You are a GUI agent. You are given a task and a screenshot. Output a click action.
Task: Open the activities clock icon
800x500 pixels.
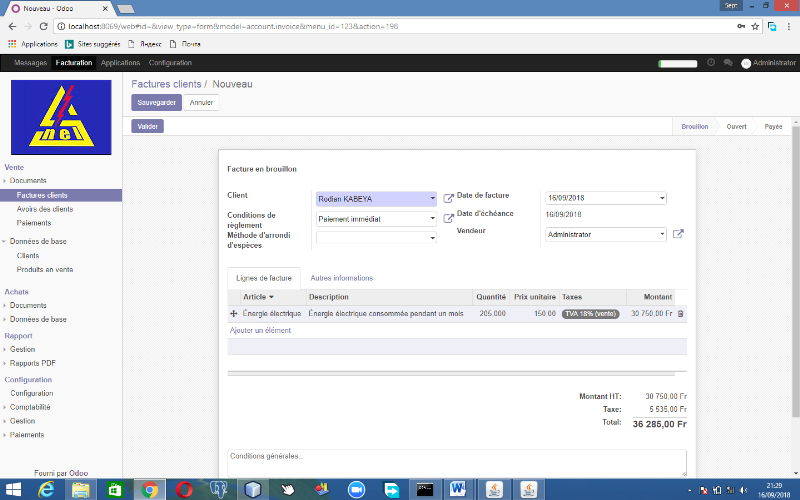click(x=711, y=63)
